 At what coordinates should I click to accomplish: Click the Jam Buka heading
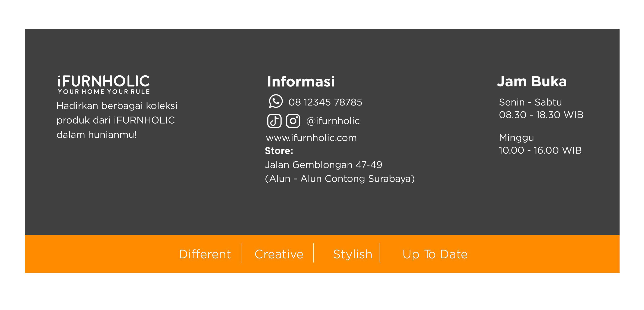(x=532, y=82)
